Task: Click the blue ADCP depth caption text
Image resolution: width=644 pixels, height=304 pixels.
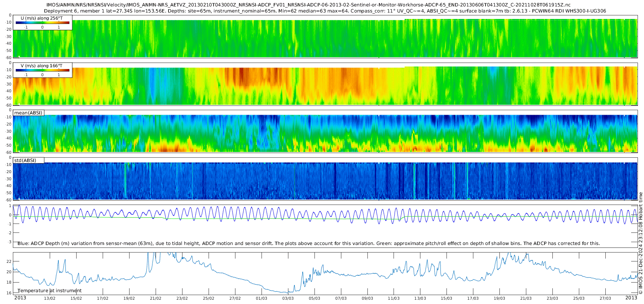Action: (308, 244)
